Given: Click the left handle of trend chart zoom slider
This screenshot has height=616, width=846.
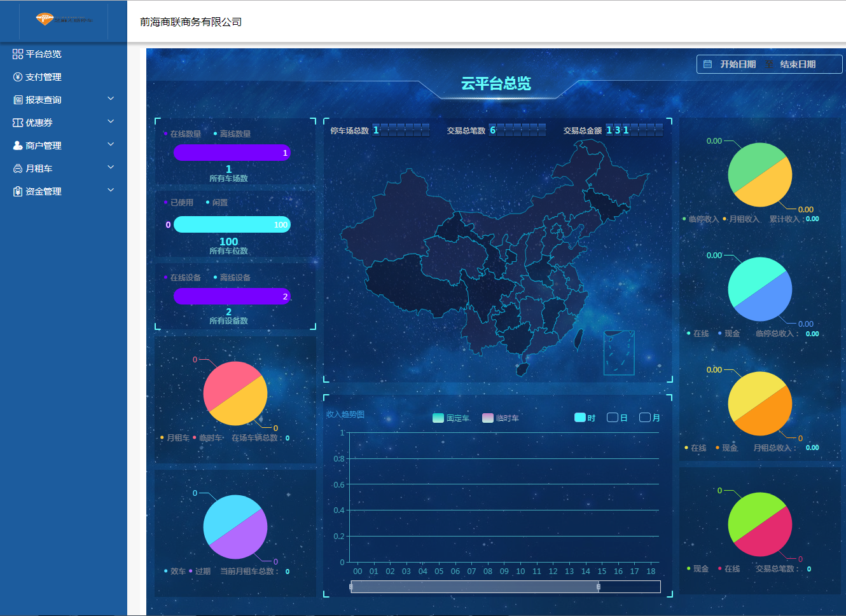Looking at the screenshot, I should pyautogui.click(x=351, y=587).
